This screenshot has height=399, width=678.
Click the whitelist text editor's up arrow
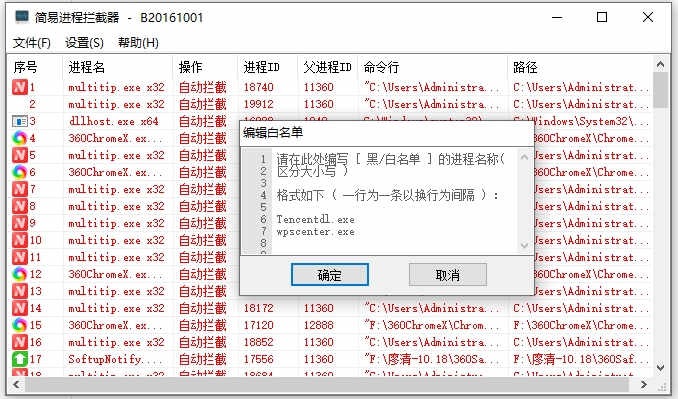coord(524,157)
